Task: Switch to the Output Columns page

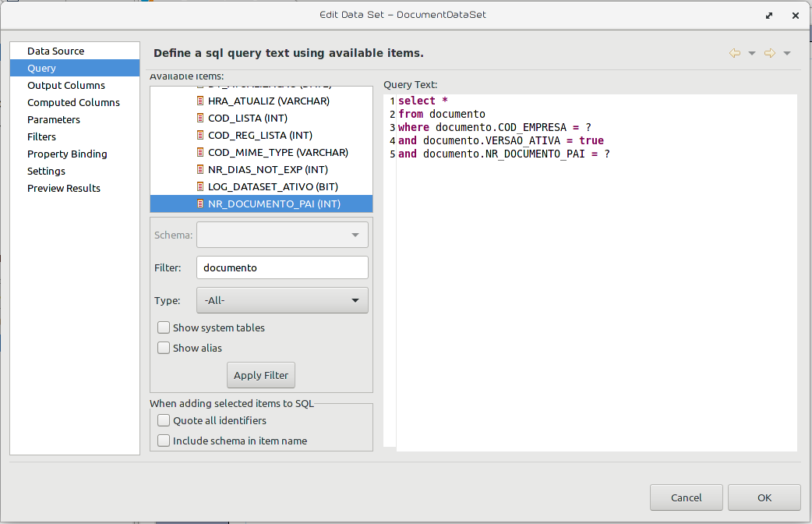Action: [66, 86]
